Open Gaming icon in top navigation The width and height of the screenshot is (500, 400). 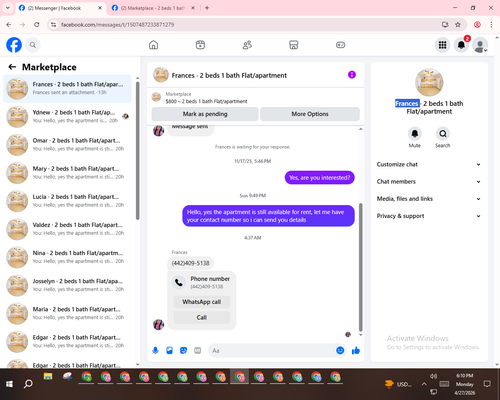340,45
